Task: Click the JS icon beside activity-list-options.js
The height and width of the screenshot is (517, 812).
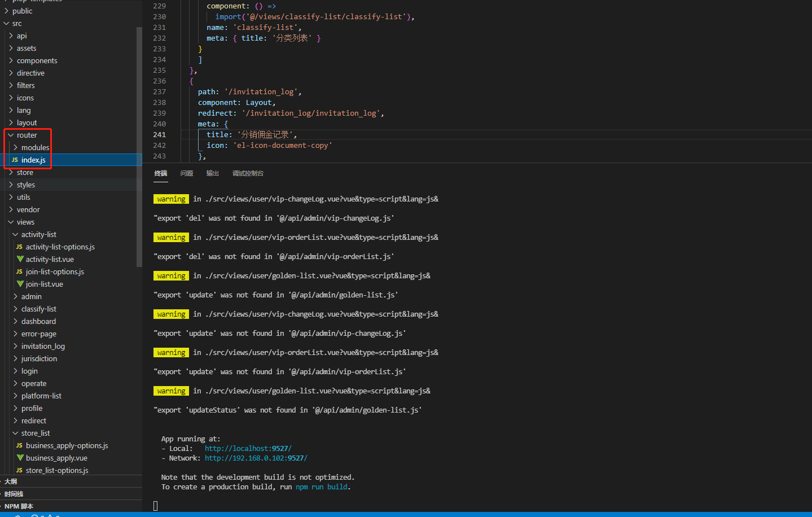Action: [19, 247]
